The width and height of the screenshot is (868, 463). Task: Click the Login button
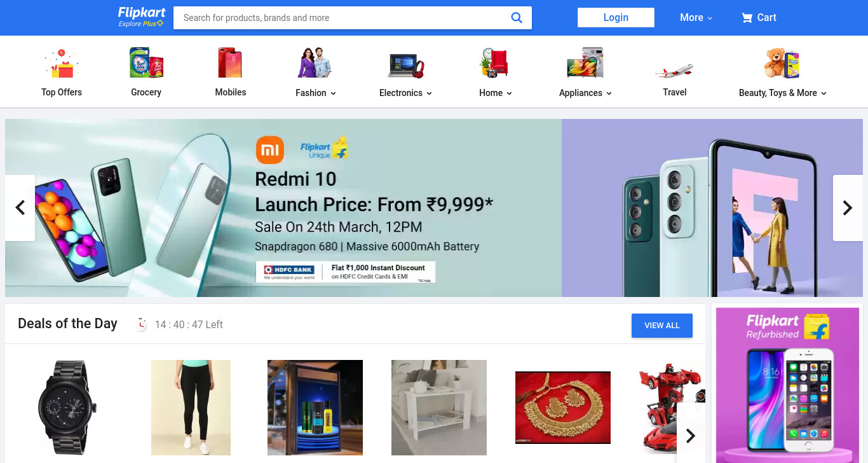coord(616,18)
